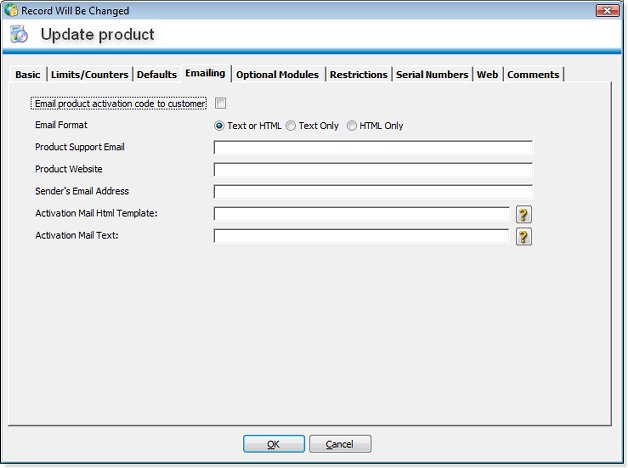Show the Comments tab

point(533,75)
